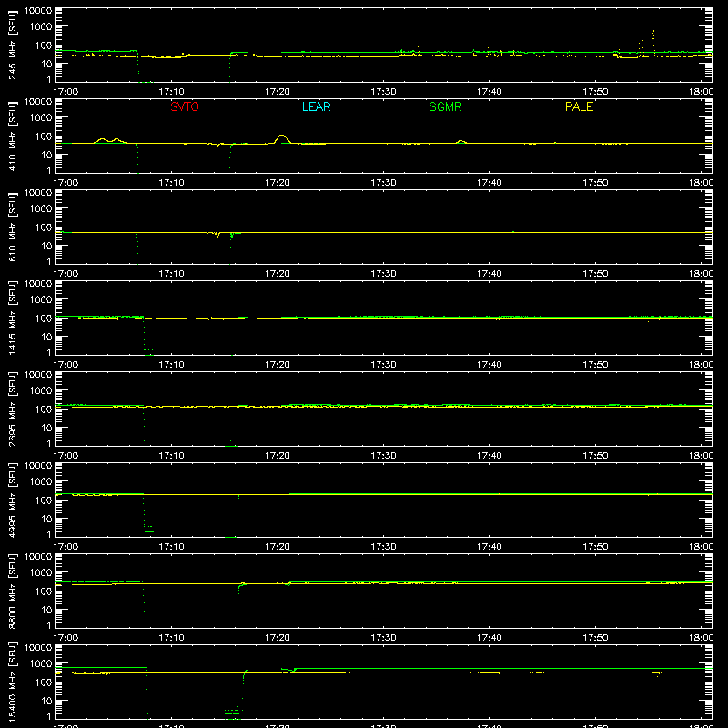
Task: Select the 610 MHz [SFU] axis title
Action: [12, 227]
